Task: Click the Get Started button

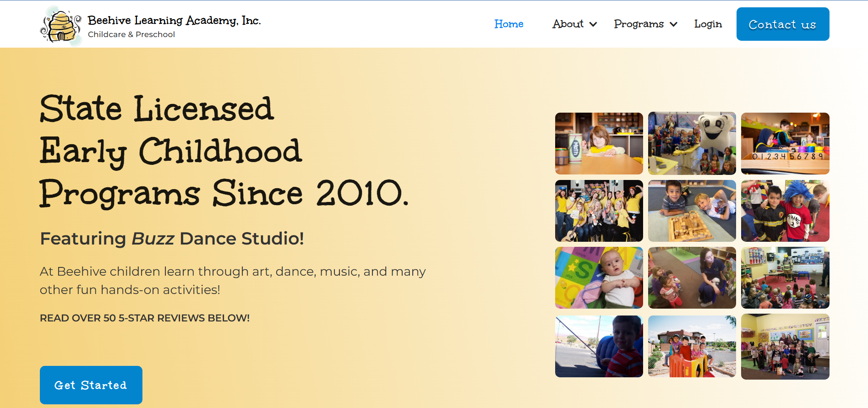Action: coord(91,385)
